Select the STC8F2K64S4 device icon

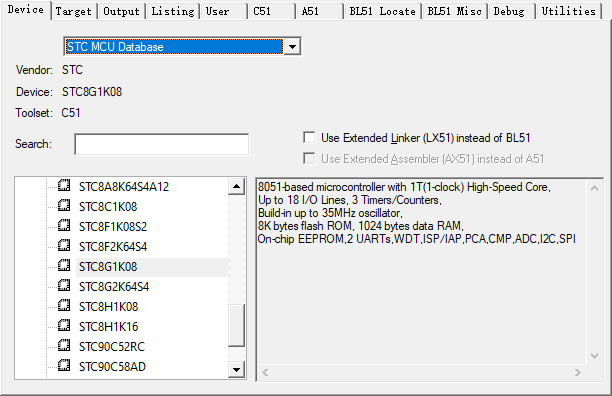64,245
